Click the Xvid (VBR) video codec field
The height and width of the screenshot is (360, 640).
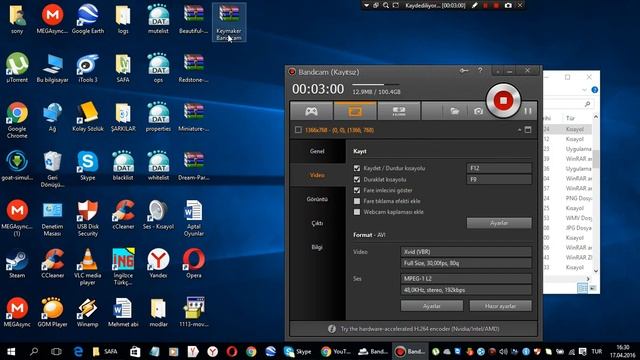pyautogui.click(x=466, y=252)
